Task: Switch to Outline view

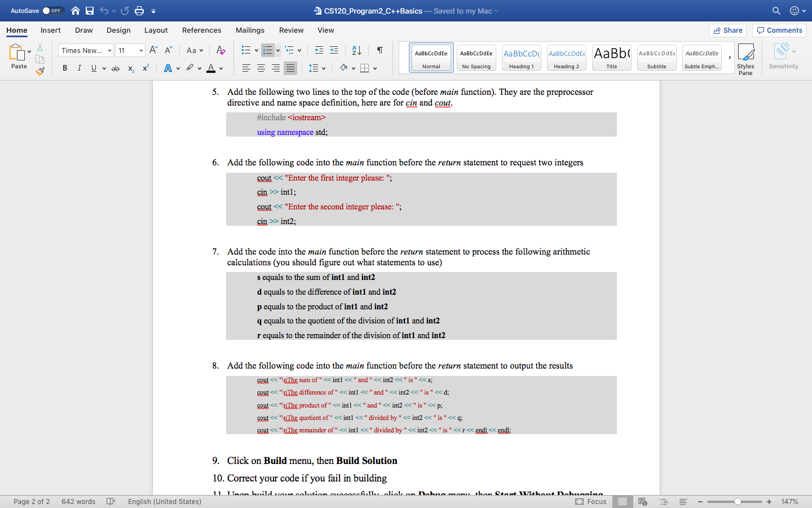Action: coord(663,501)
